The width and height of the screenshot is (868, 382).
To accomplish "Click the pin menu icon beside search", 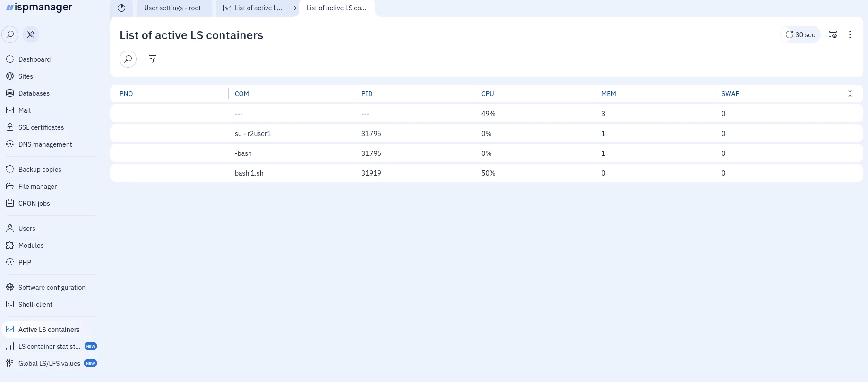I will [31, 34].
